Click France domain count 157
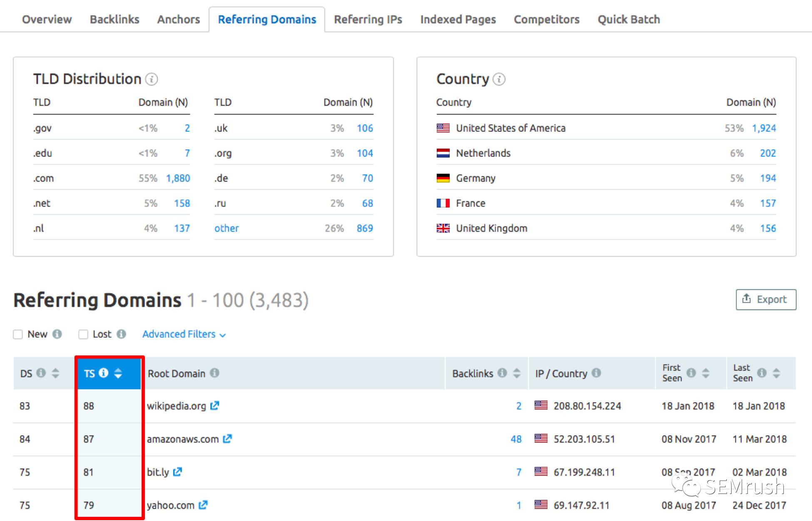Image resolution: width=812 pixels, height=521 pixels. point(768,203)
